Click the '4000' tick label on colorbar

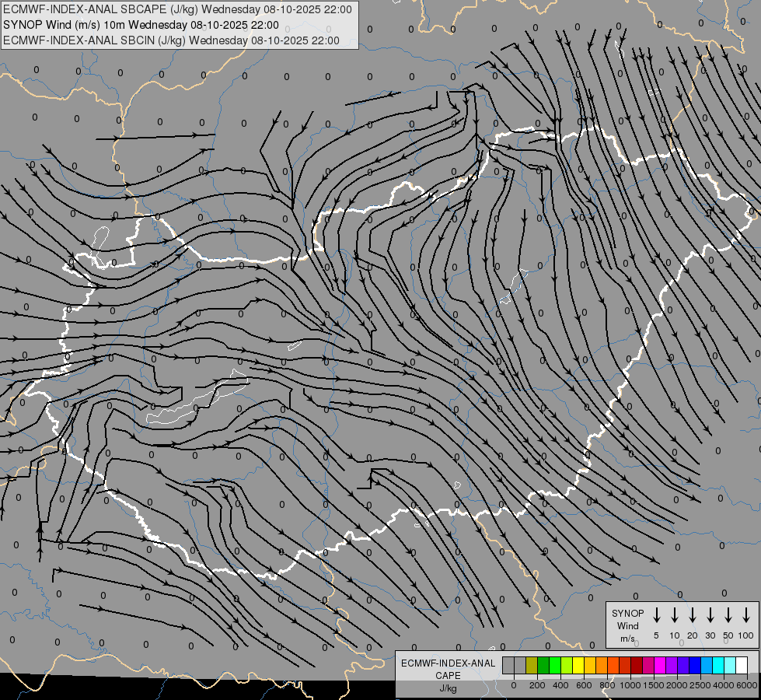click(724, 685)
